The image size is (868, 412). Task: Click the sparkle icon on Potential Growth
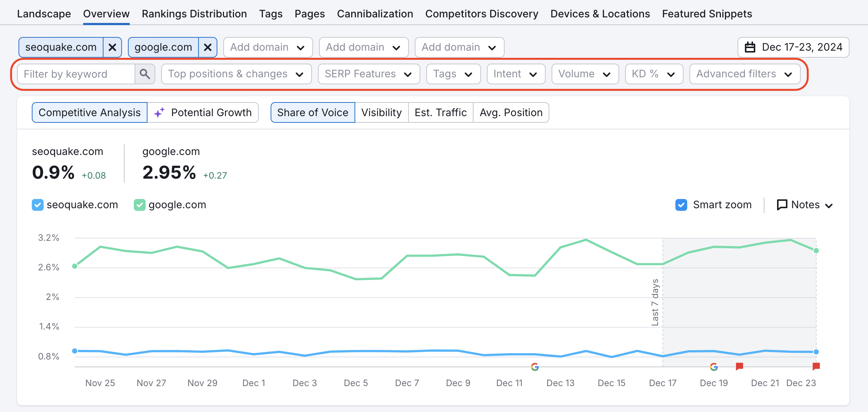click(x=160, y=112)
